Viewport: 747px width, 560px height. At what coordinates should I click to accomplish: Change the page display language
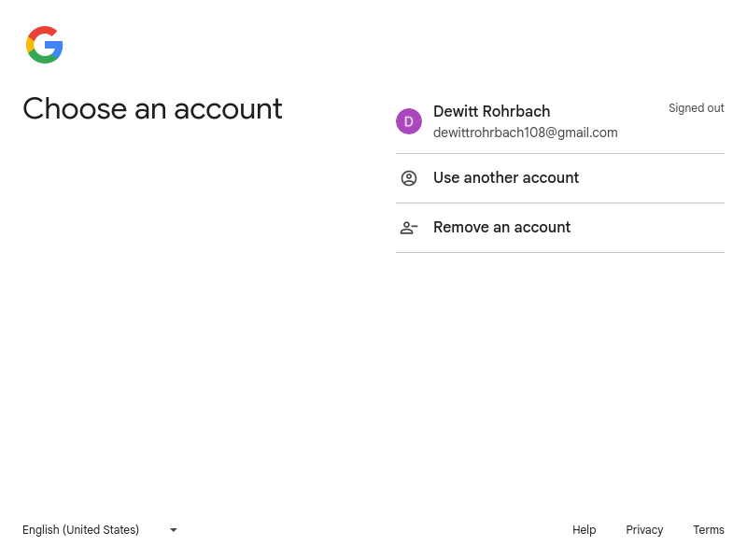point(99,530)
